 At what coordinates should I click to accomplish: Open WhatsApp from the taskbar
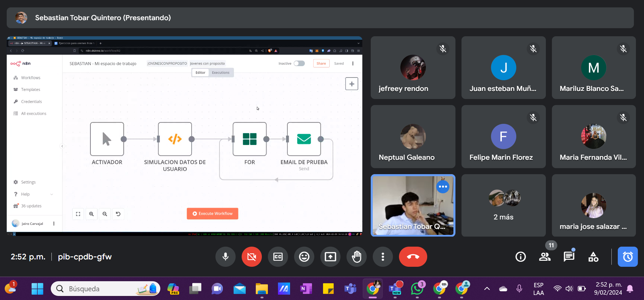[x=417, y=289]
